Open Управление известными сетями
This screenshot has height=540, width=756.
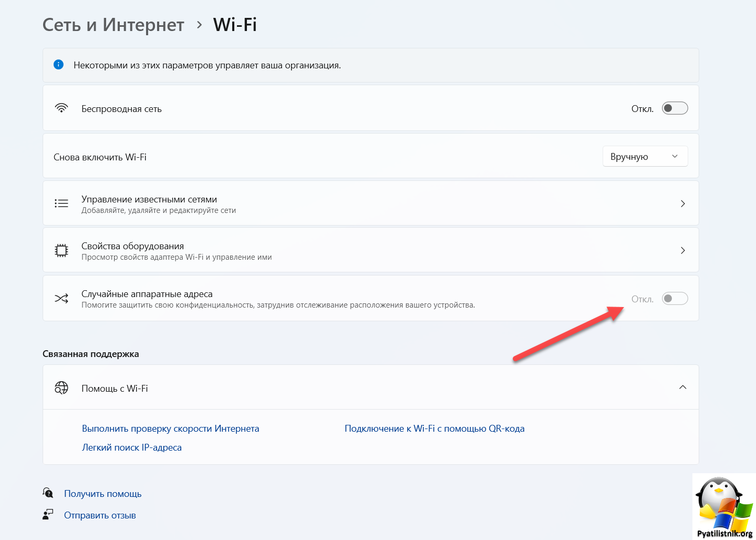pos(370,203)
